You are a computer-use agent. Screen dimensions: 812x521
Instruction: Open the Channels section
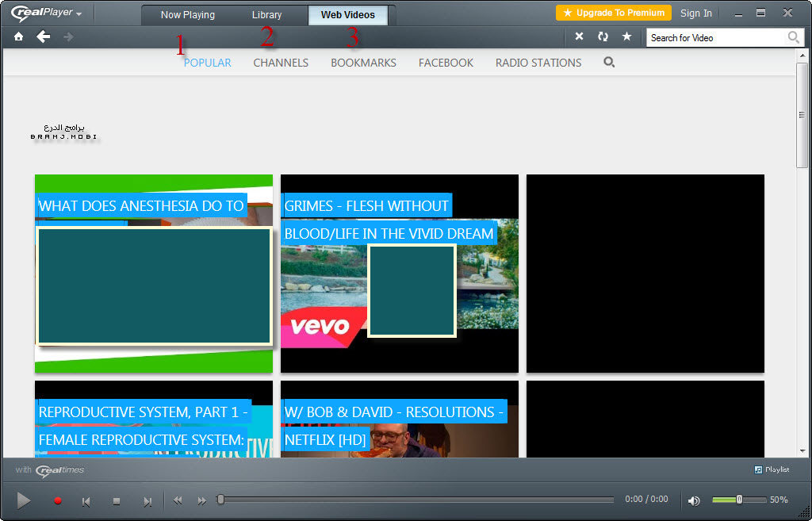[x=281, y=63]
